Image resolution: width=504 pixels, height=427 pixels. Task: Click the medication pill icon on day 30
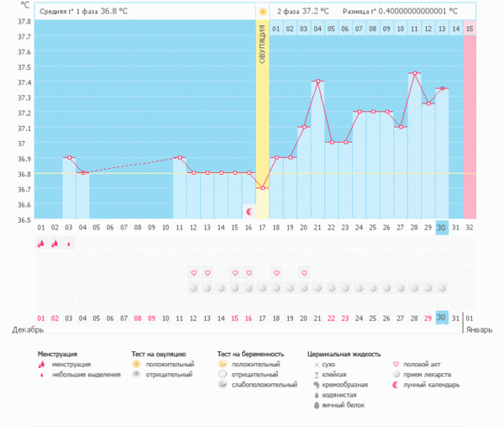442,288
